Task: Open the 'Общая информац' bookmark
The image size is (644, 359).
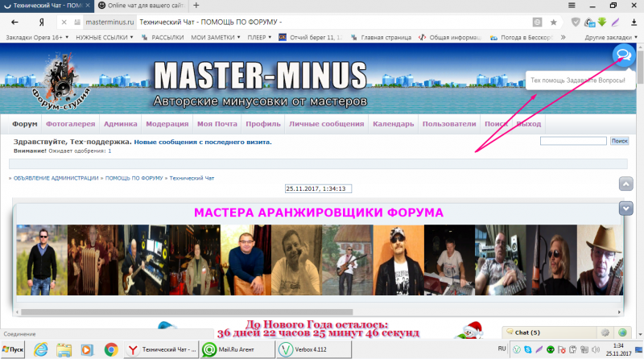Action: [450, 37]
